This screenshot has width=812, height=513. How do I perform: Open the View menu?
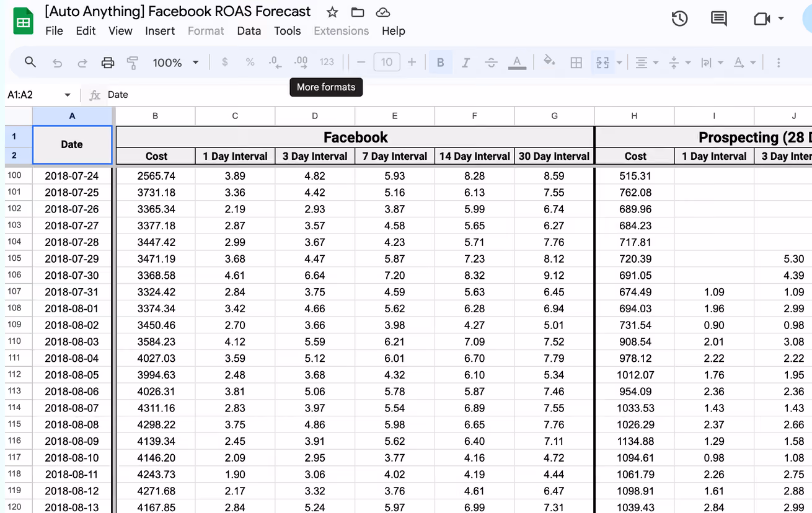[120, 31]
